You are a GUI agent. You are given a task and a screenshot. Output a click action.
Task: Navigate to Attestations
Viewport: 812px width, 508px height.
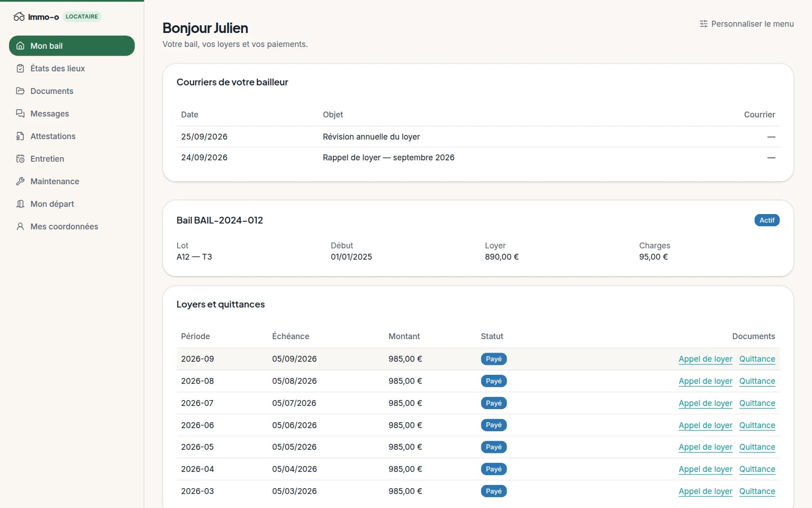(x=72, y=136)
